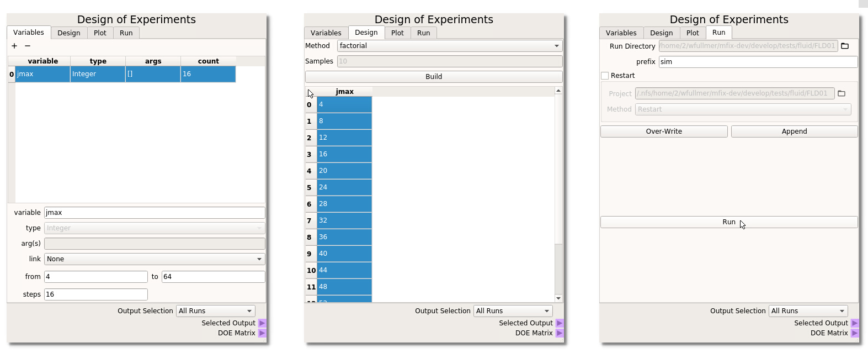Screen dimensions: 868x353
Task: Expand the link dropdown set to None
Action: coord(155,259)
